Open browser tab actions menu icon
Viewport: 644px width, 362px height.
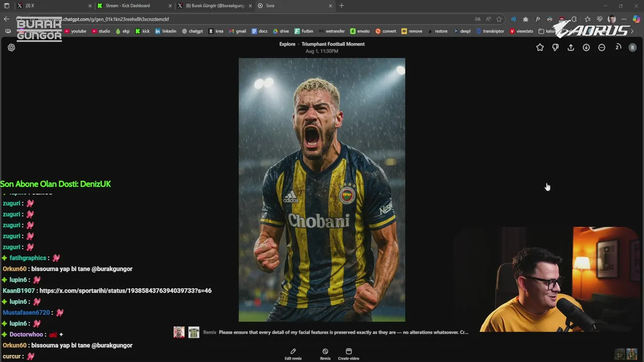7,6
